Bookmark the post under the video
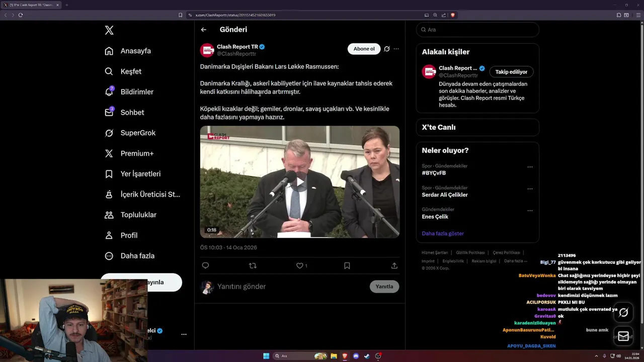Viewport: 644px width, 362px height. click(x=347, y=265)
